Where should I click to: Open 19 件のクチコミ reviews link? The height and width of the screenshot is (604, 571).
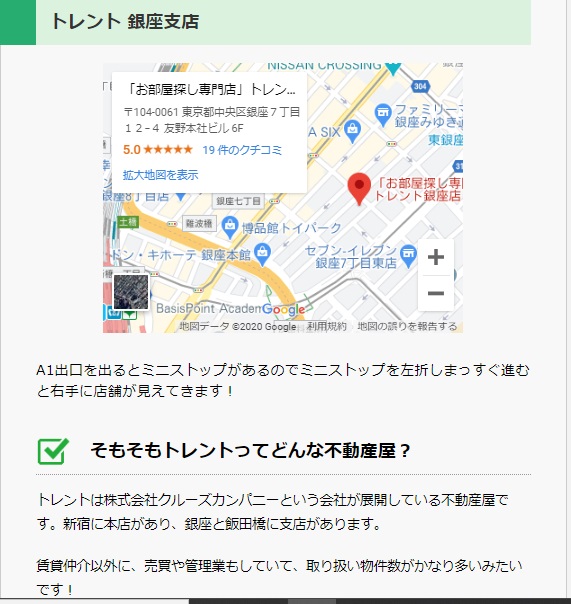tap(242, 150)
